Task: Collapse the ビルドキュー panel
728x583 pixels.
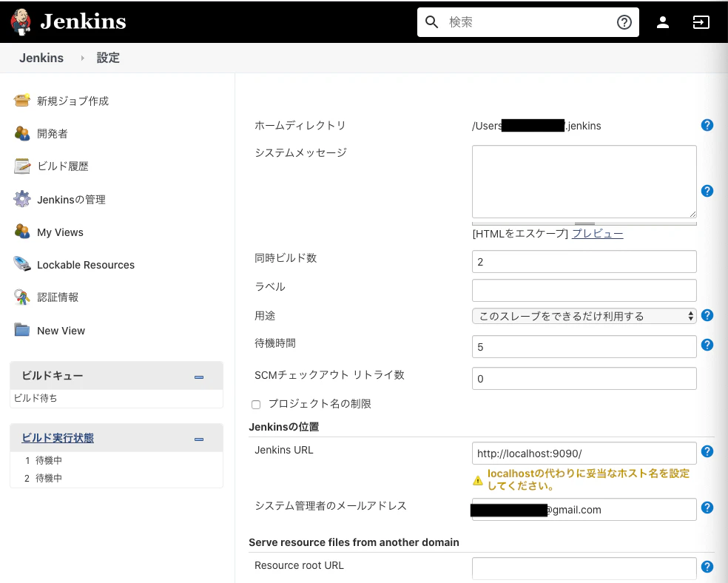Action: [199, 377]
